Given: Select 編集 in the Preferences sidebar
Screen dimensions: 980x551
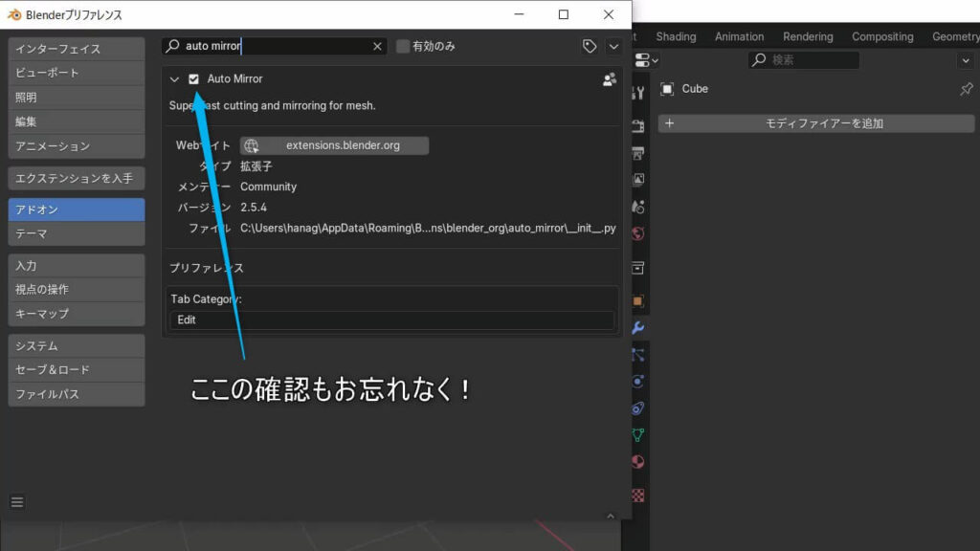Looking at the screenshot, I should click(77, 121).
